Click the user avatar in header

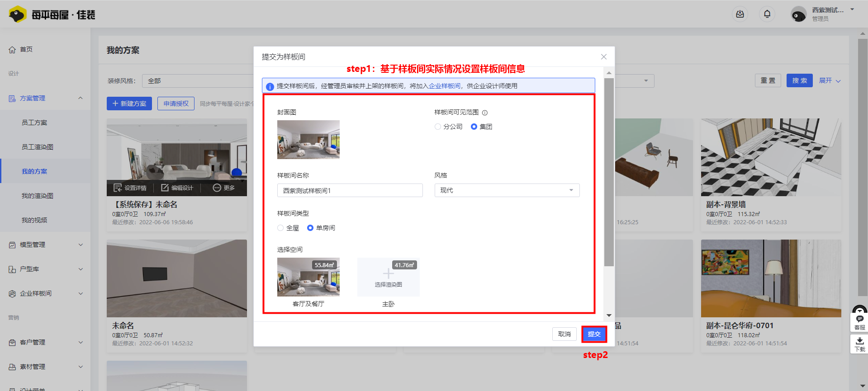pyautogui.click(x=798, y=14)
